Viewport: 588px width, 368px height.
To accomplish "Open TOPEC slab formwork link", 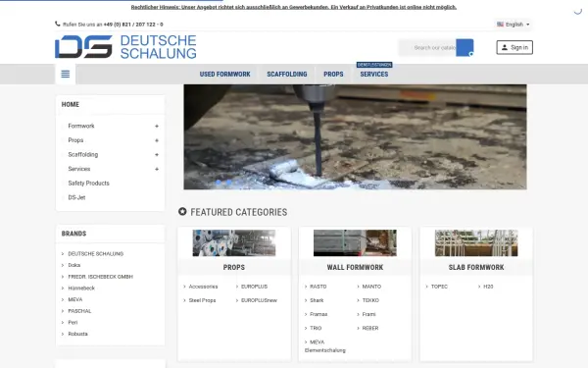I will [439, 287].
